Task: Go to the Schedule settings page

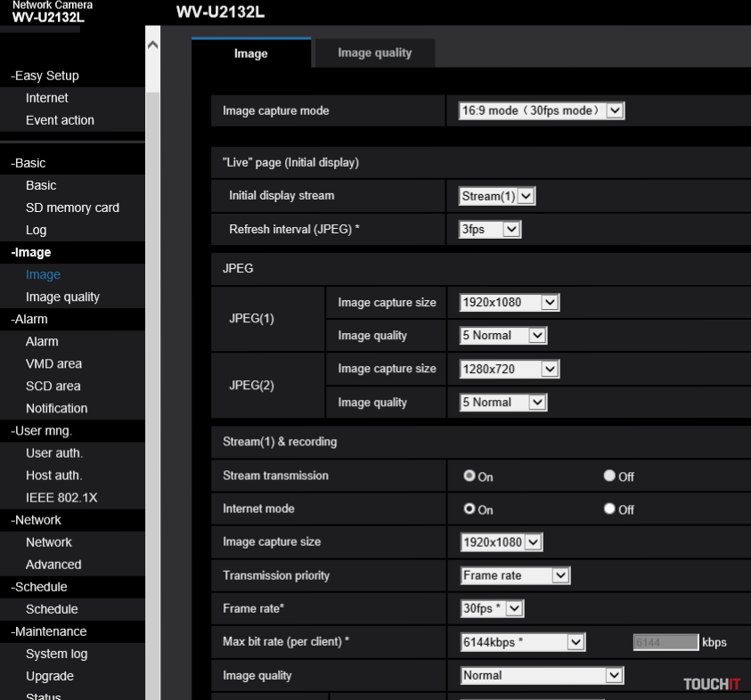Action: (50, 608)
